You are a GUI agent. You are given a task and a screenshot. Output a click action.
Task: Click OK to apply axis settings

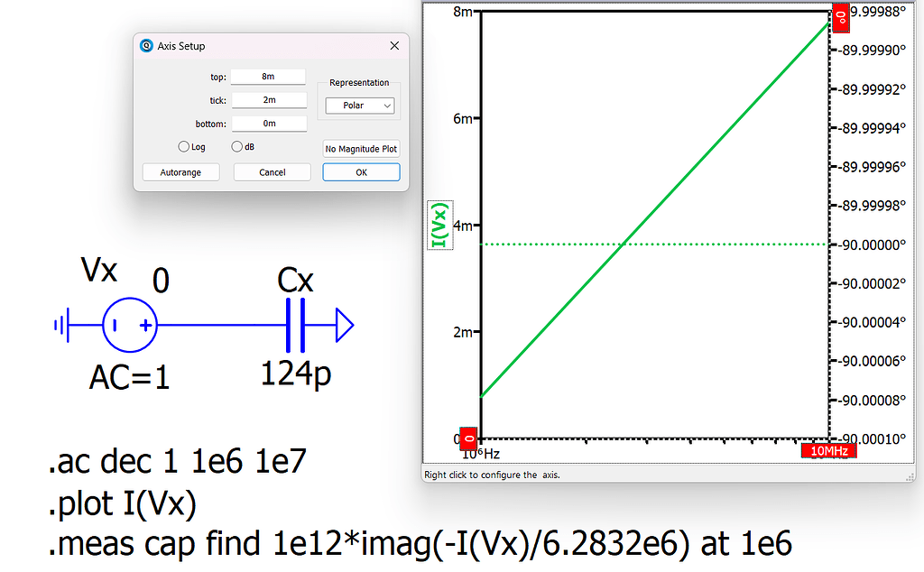[361, 171]
